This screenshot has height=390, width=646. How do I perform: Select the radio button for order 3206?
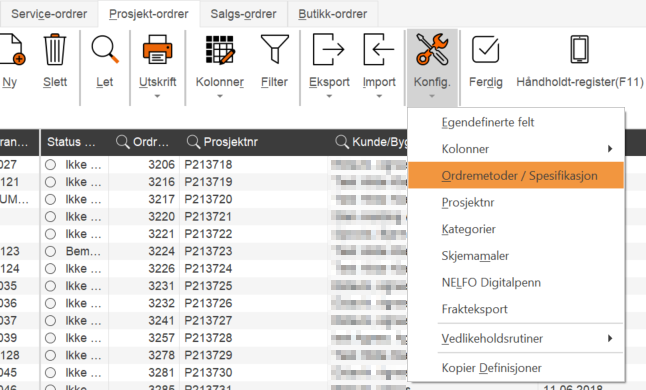tap(50, 165)
